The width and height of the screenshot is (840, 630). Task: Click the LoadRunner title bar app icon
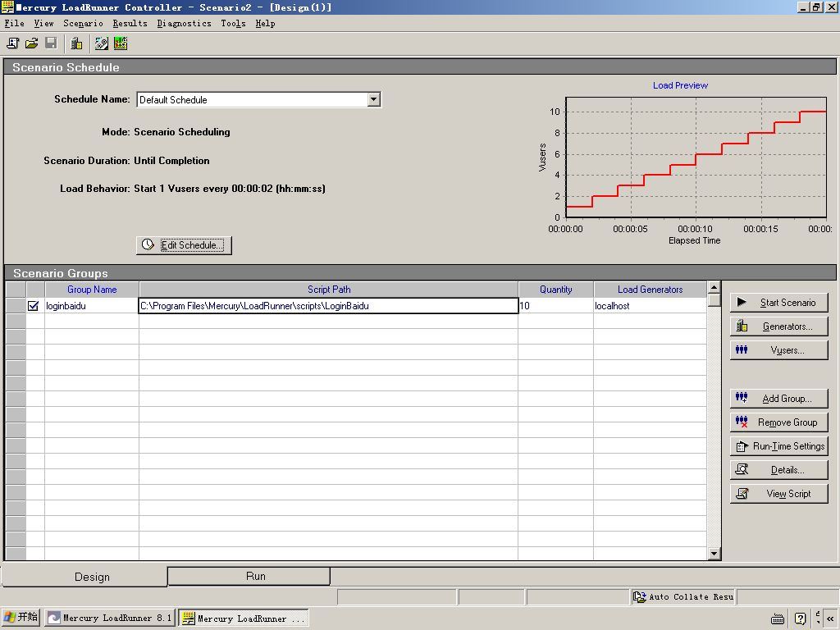click(x=7, y=7)
